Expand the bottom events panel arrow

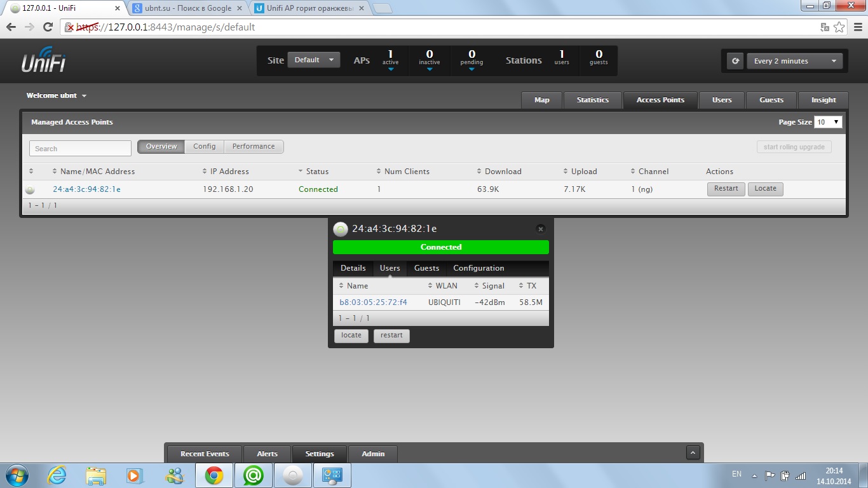click(x=693, y=452)
